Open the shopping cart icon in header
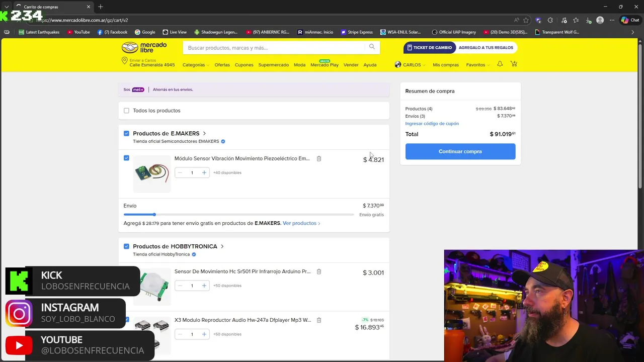This screenshot has width=644, height=362. click(514, 64)
